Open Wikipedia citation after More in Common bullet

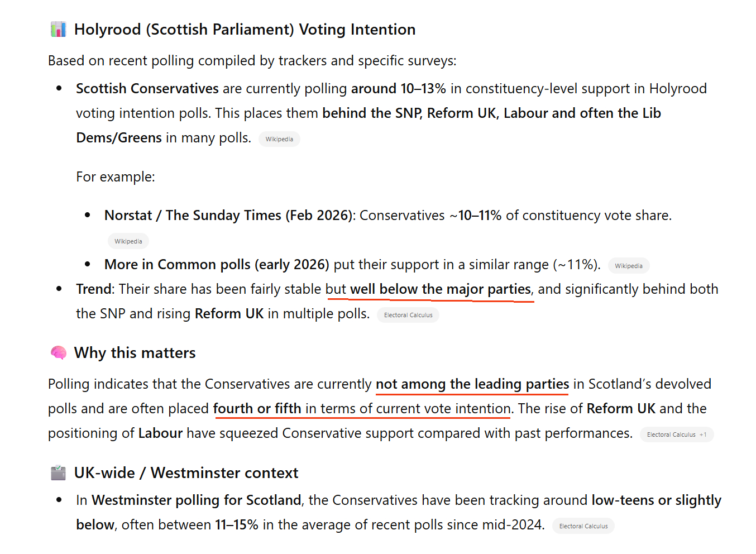[x=629, y=266]
